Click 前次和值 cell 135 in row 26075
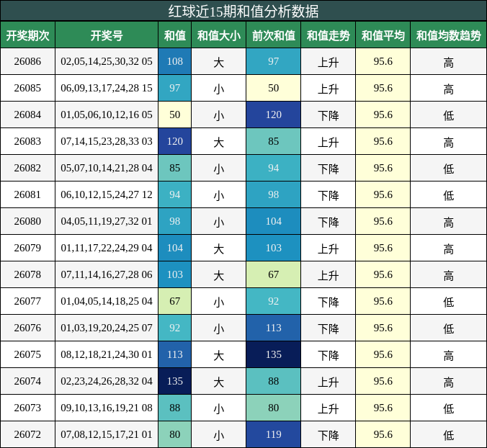 [273, 354]
